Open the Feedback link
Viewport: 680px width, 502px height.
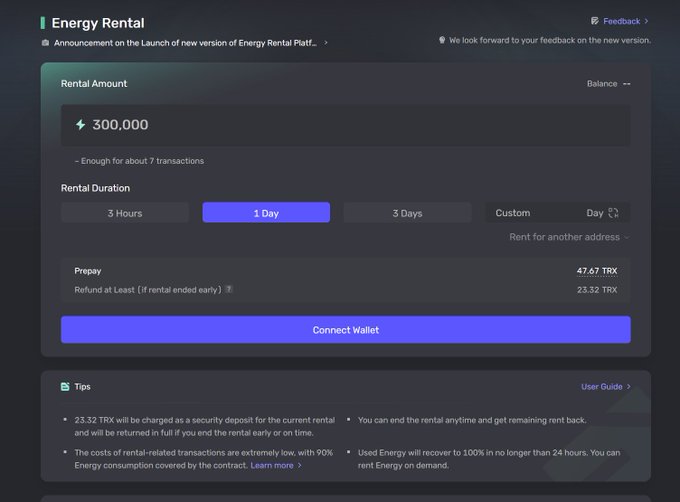click(x=621, y=21)
